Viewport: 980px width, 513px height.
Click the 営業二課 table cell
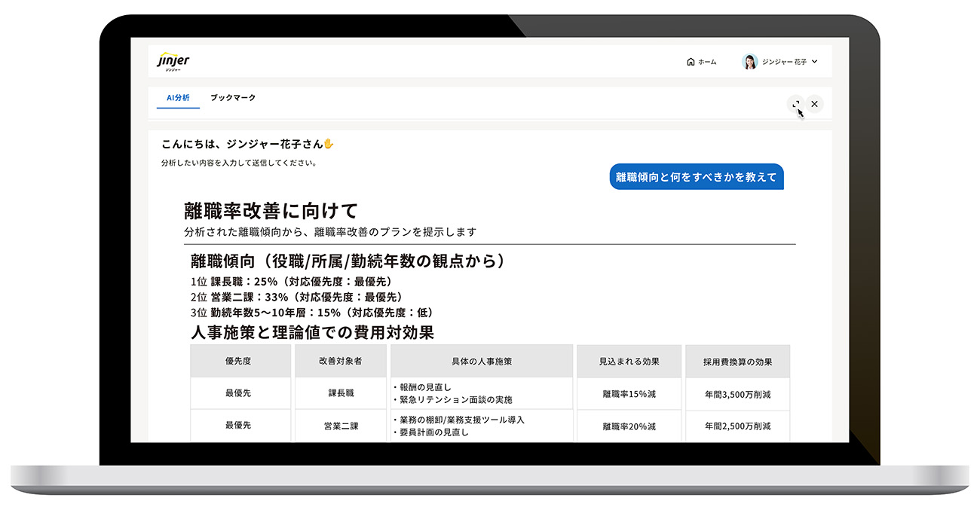[x=339, y=426]
